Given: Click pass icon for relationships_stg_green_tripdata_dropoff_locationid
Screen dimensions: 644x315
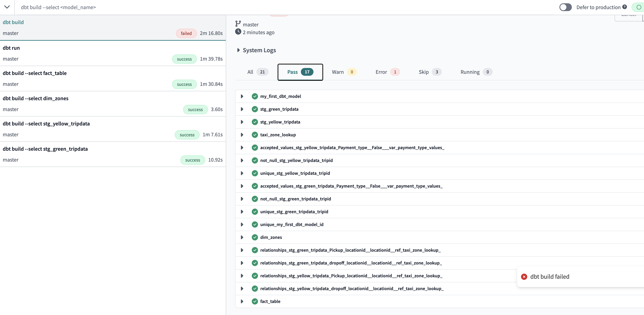Looking at the screenshot, I should 255,263.
